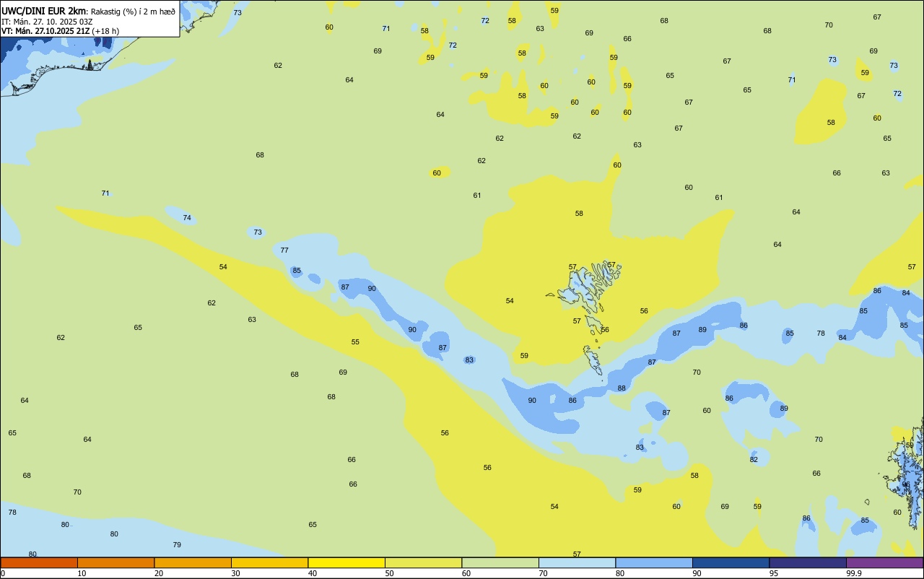924x579 pixels.
Task: Select the 80–90 medium blue legend swatch
Action: (x=654, y=562)
